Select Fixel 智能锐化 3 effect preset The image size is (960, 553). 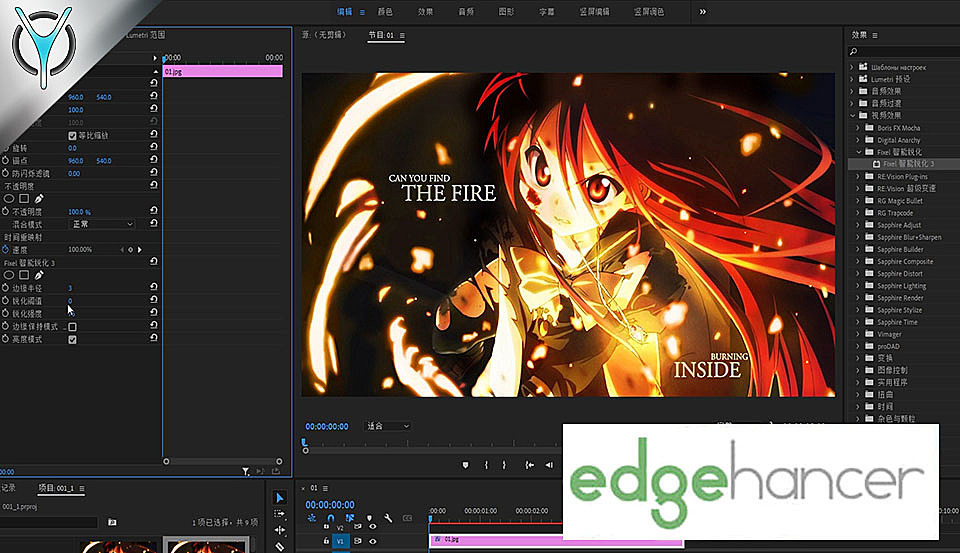(x=904, y=164)
